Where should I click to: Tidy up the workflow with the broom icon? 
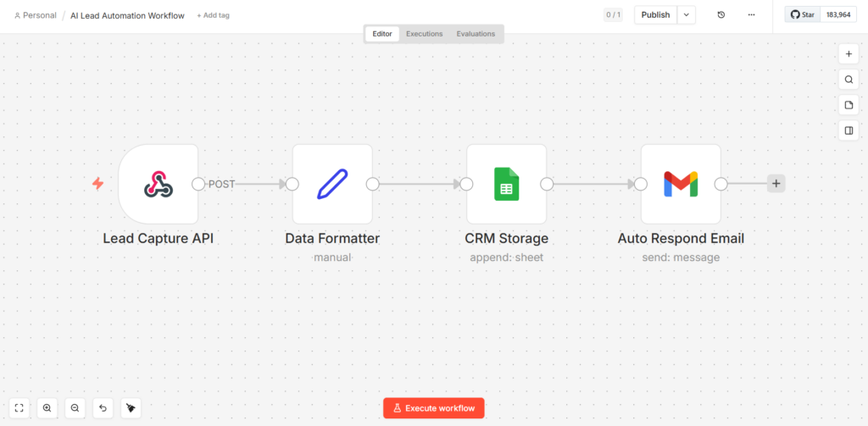point(131,408)
